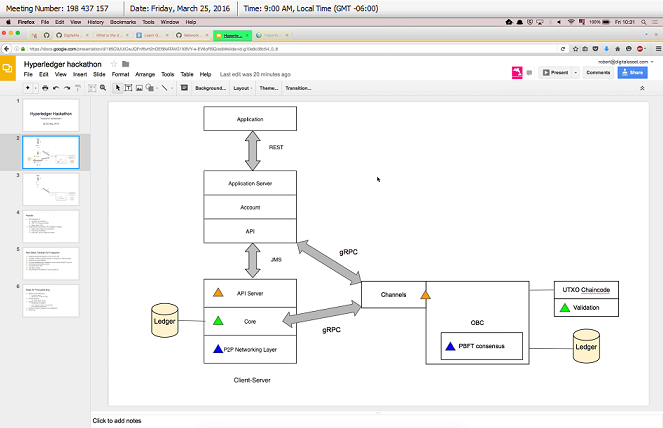Click the Hyperledger hackathon title field
The image size is (663, 428).
point(63,64)
